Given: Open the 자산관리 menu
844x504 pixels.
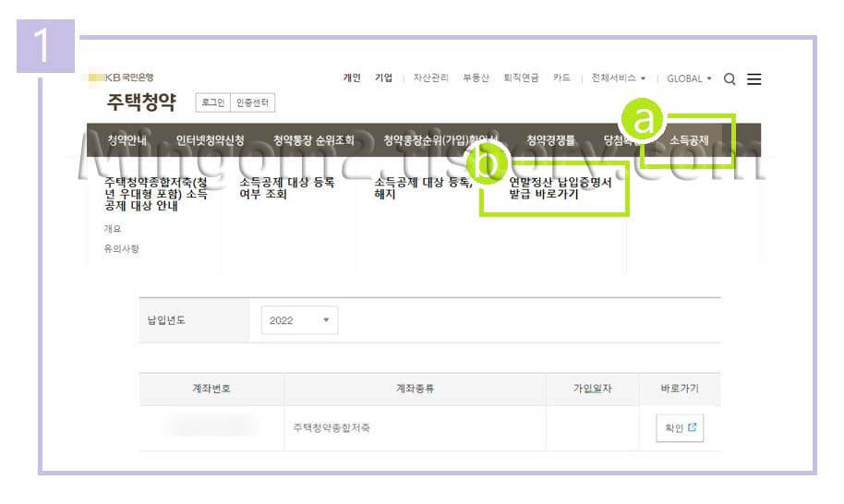Looking at the screenshot, I should [x=430, y=78].
